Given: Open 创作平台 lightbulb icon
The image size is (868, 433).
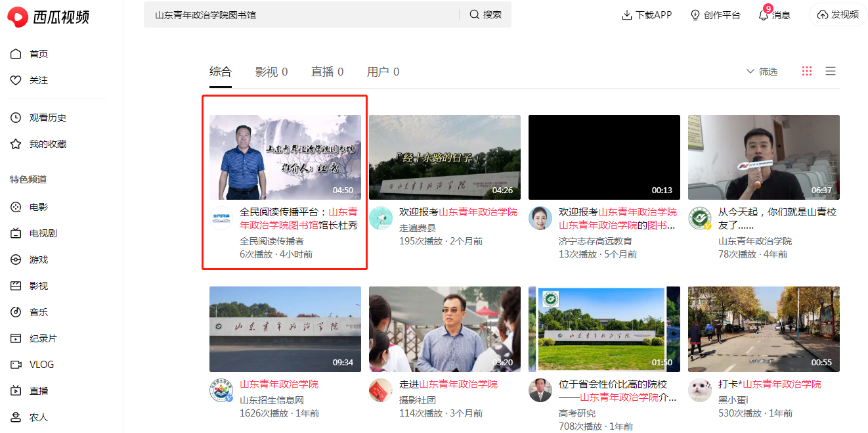Looking at the screenshot, I should pyautogui.click(x=695, y=15).
